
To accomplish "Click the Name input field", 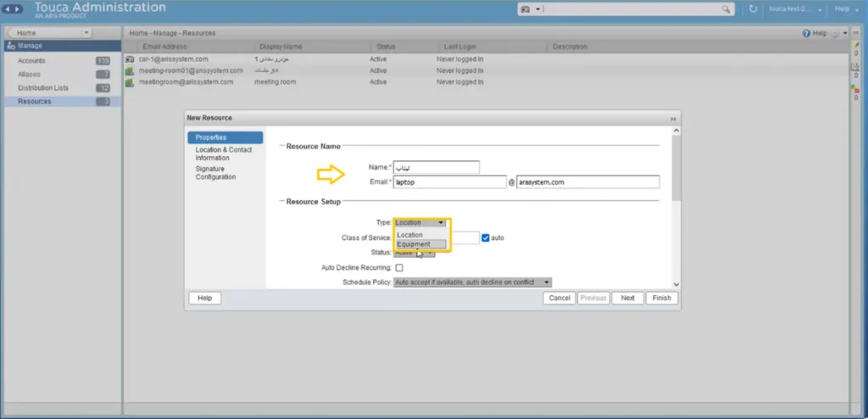I will click(x=437, y=167).
